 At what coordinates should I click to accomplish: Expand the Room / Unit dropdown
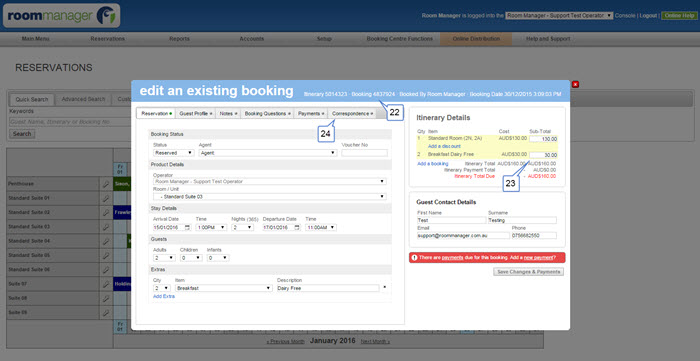tap(270, 196)
